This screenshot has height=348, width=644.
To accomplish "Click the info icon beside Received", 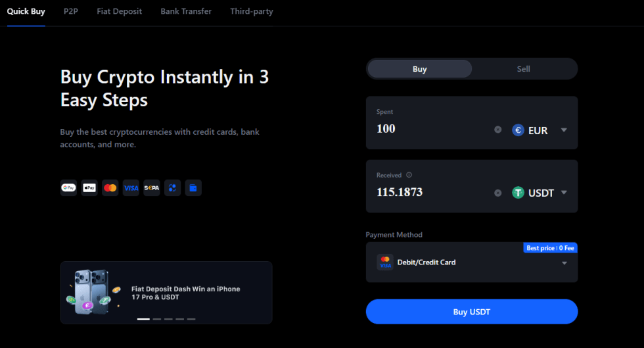I will click(409, 175).
